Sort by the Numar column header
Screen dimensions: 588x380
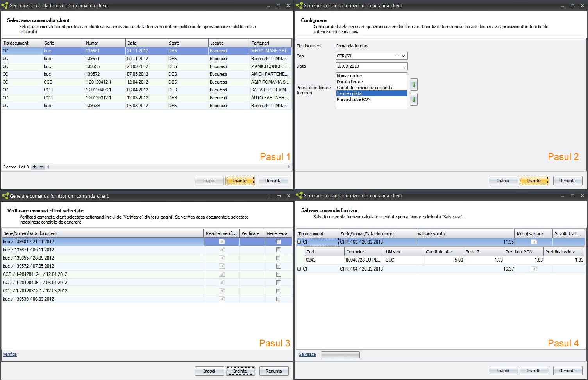(x=105, y=43)
